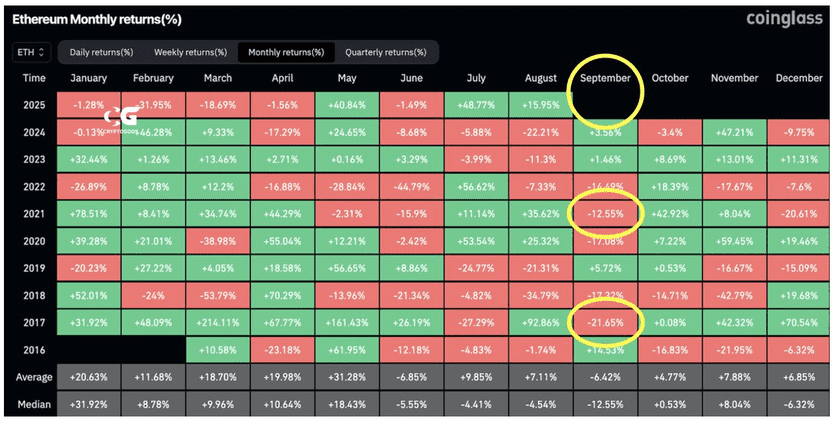
Task: Select the September 2017 -21.65% cell
Action: click(x=605, y=322)
